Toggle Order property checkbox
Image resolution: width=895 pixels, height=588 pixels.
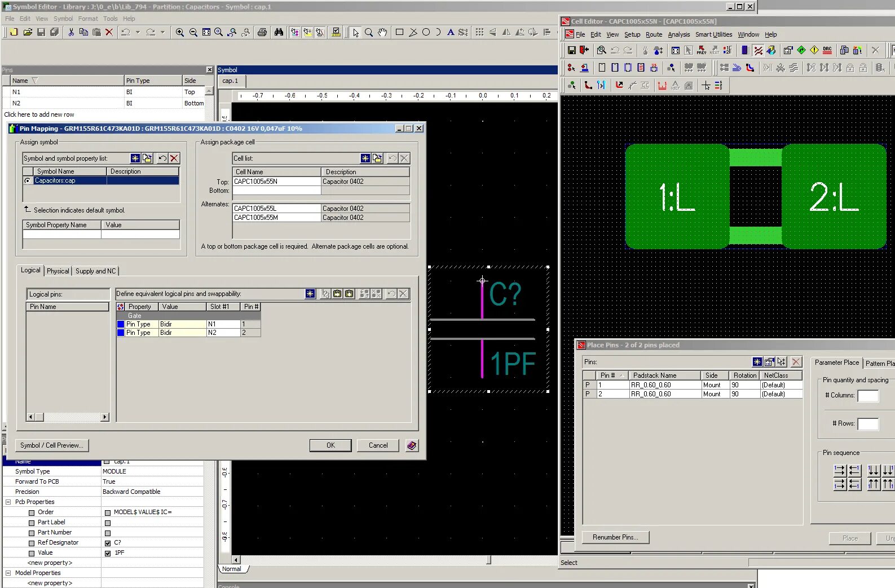coord(32,512)
